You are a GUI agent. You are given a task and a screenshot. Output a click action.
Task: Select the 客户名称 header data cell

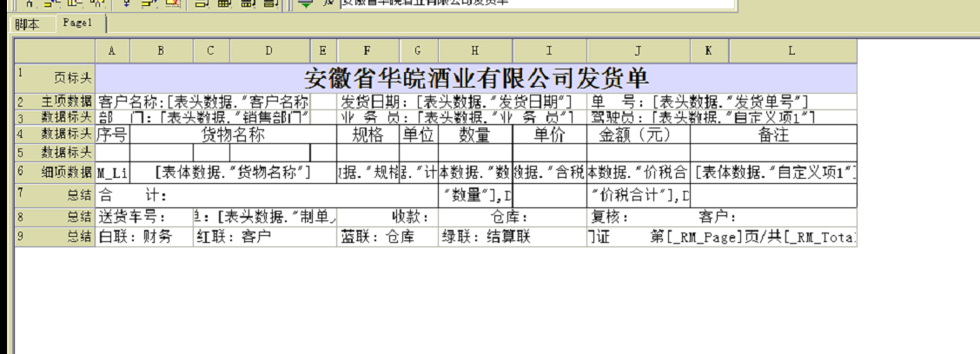[203, 102]
